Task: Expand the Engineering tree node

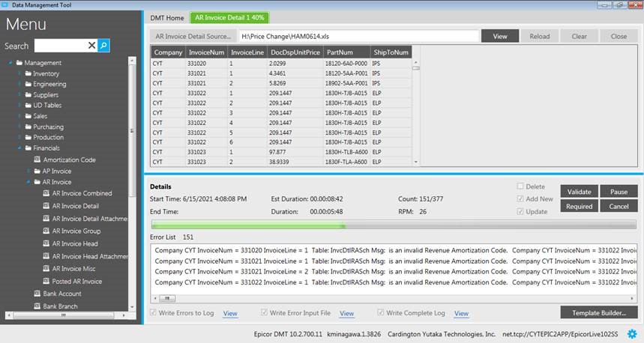Action: pyautogui.click(x=19, y=84)
